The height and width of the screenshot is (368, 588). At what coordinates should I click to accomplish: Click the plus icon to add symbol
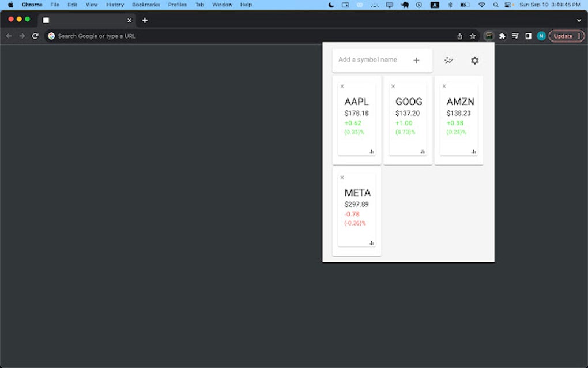(416, 61)
